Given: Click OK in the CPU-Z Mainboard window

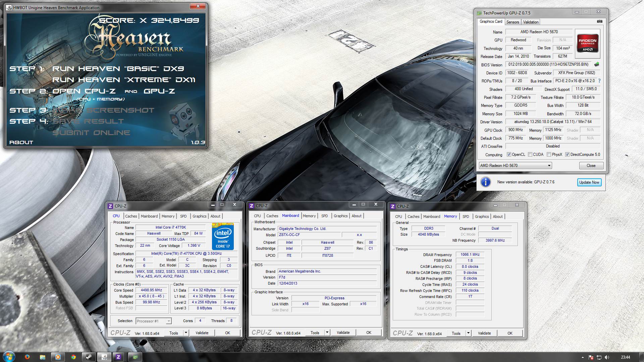Looking at the screenshot, I should click(x=369, y=333).
